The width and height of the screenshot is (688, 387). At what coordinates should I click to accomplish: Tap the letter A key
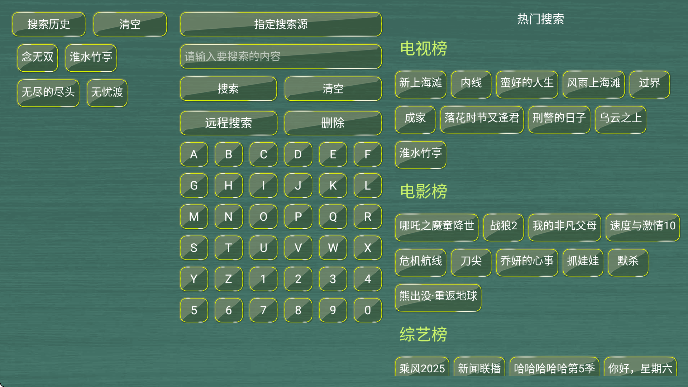pos(194,154)
